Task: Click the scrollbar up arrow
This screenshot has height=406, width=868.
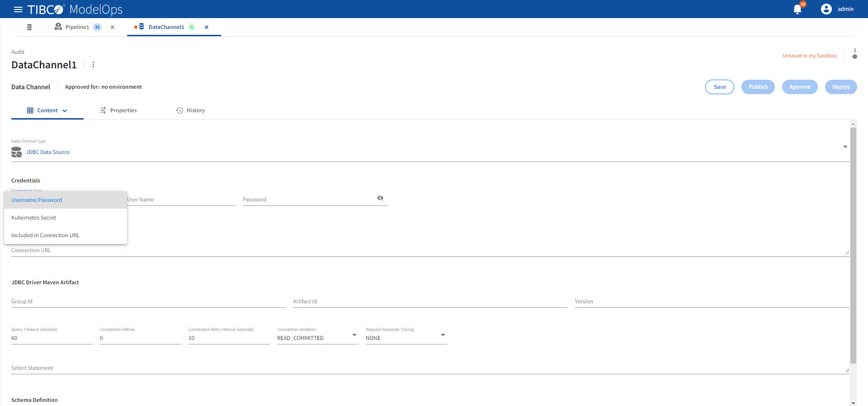Action: pos(854,124)
